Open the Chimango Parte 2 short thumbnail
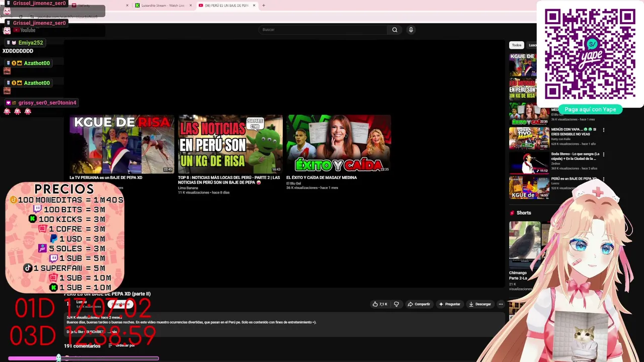This screenshot has width=644, height=362. pyautogui.click(x=525, y=244)
